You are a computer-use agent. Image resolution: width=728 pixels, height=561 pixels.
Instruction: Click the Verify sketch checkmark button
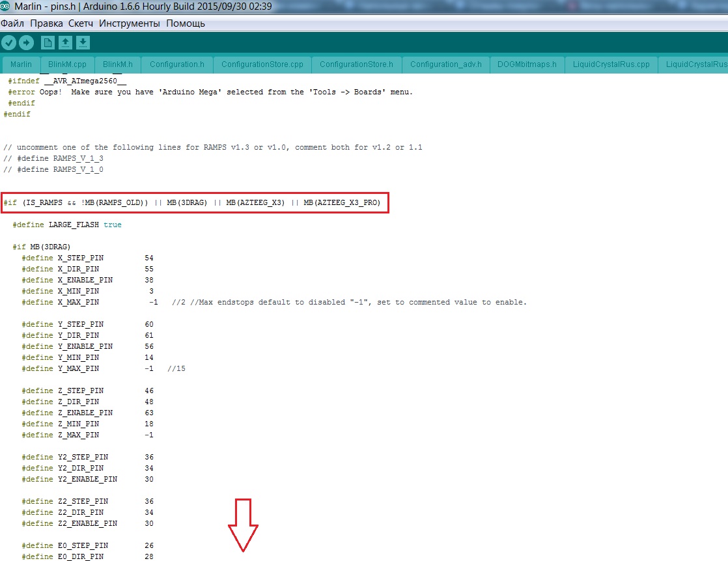9,43
